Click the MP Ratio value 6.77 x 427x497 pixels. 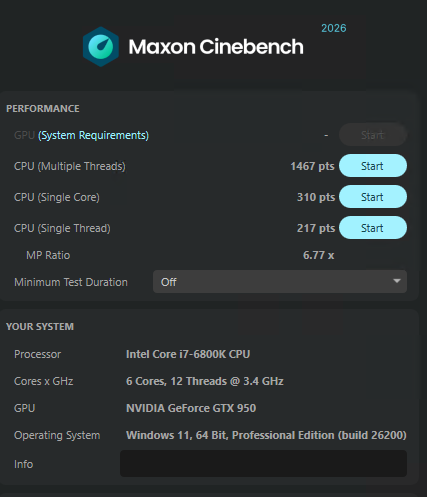318,255
